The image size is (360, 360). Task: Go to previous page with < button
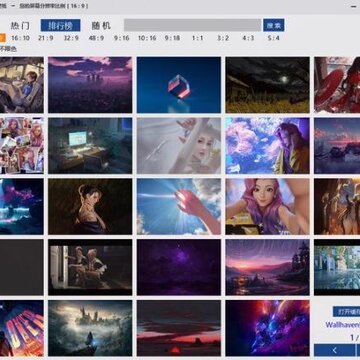click(334, 350)
